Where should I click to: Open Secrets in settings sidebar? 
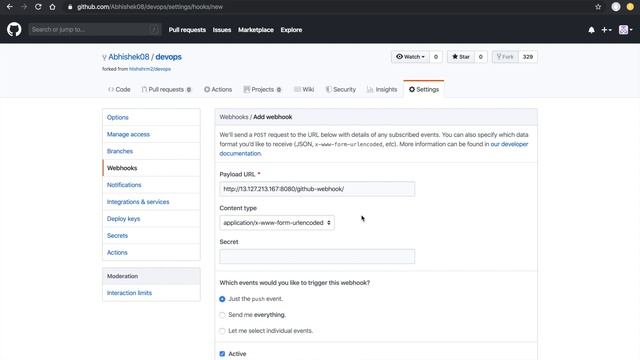(x=151, y=236)
